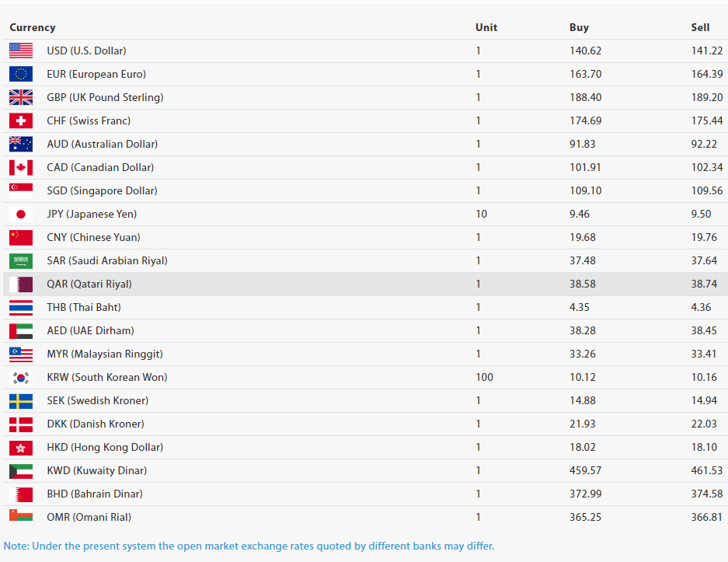Click the Saudi Arabian flag icon

21,260
